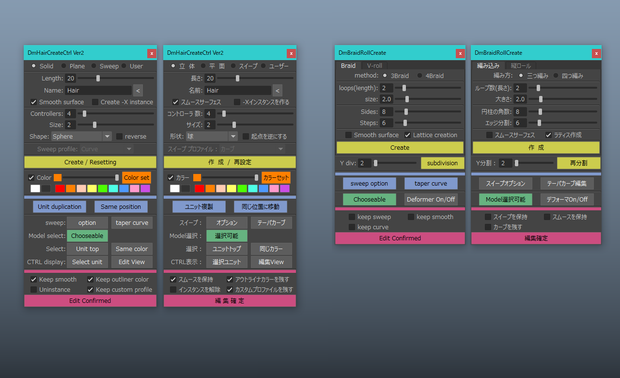Enable Smooth surface in English braid panel

348,135
